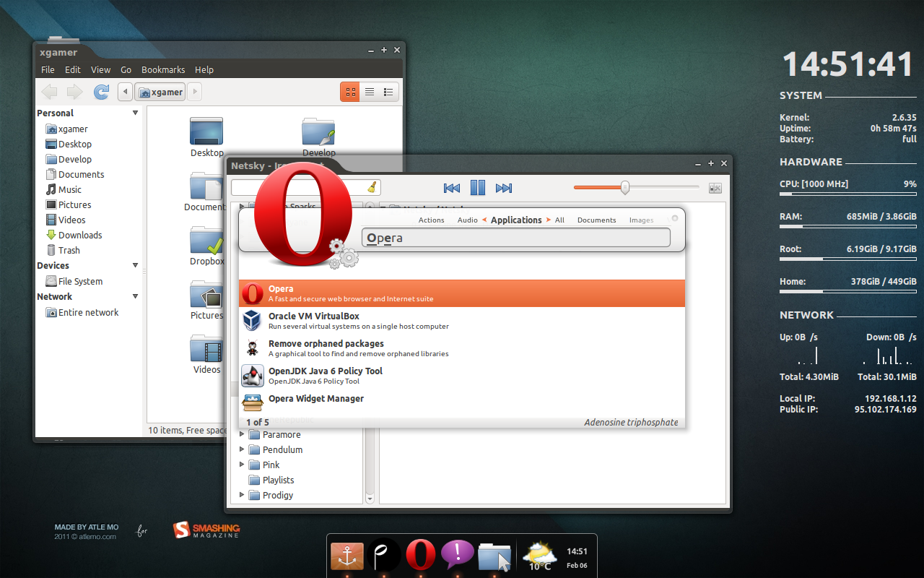Open the Bookmarks menu
This screenshot has width=924, height=578.
(163, 69)
